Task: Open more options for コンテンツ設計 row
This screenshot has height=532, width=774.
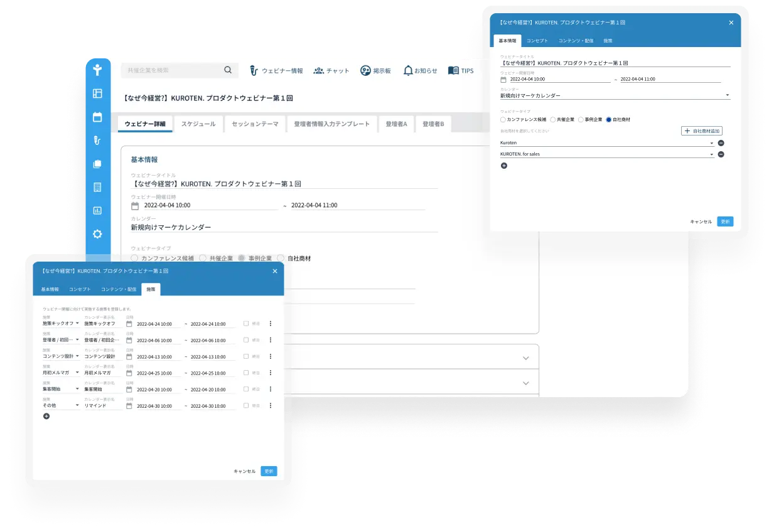Action: (x=271, y=356)
